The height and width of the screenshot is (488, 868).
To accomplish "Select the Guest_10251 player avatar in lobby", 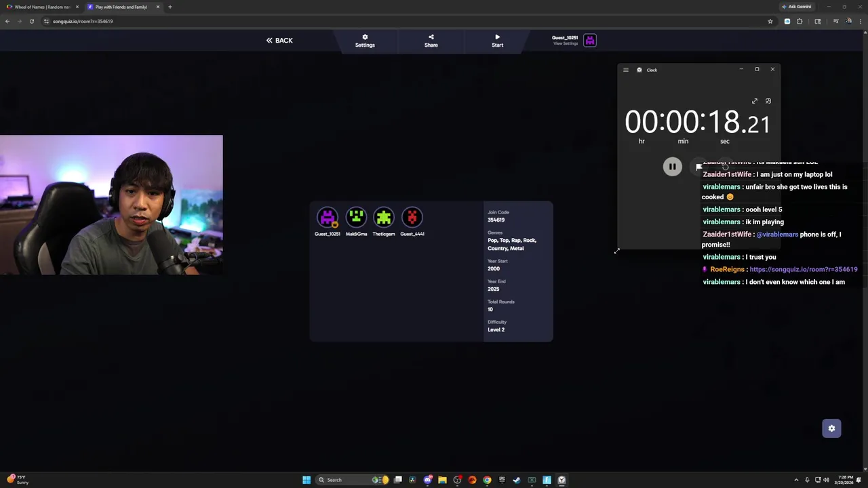I will [328, 217].
